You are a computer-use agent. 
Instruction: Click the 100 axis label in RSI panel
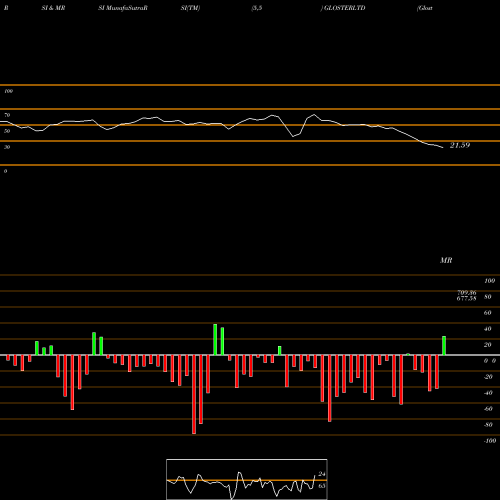point(9,91)
